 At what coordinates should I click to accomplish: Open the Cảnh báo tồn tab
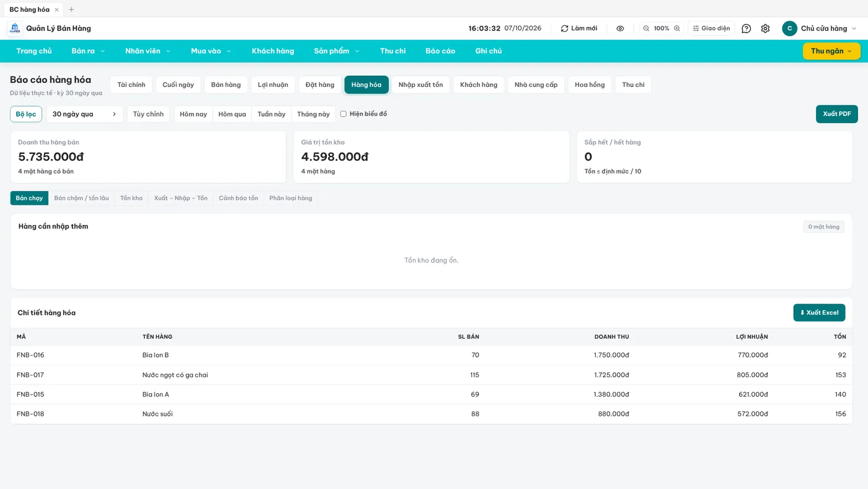(239, 199)
